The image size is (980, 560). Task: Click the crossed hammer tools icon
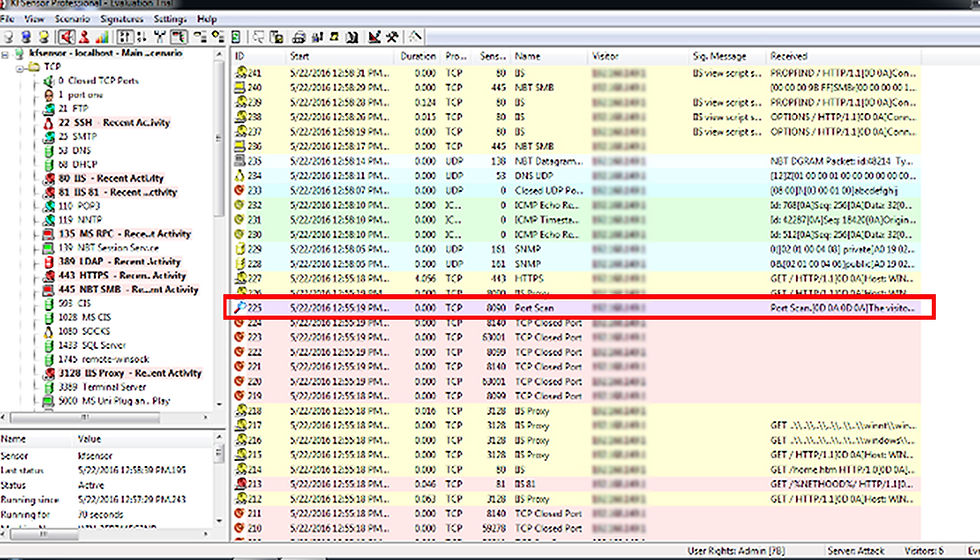pyautogui.click(x=392, y=37)
